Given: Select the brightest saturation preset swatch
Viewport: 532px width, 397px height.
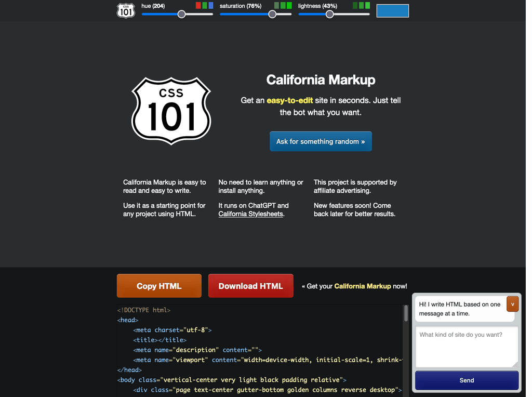Looking at the screenshot, I should click(289, 5).
